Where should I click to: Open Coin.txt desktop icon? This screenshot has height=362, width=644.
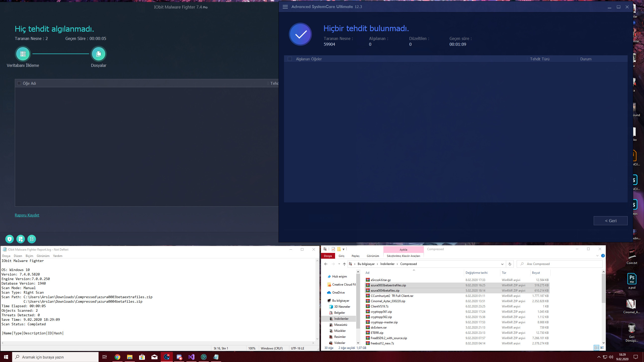tap(632, 257)
